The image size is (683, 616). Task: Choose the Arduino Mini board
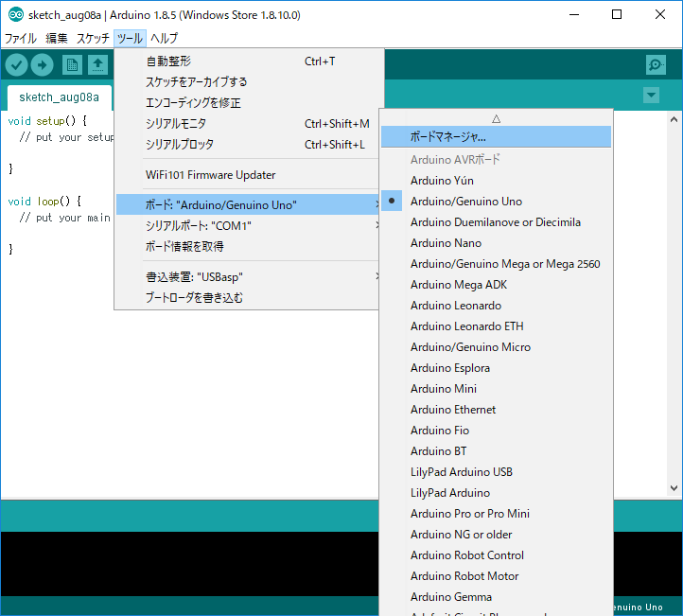(496, 389)
